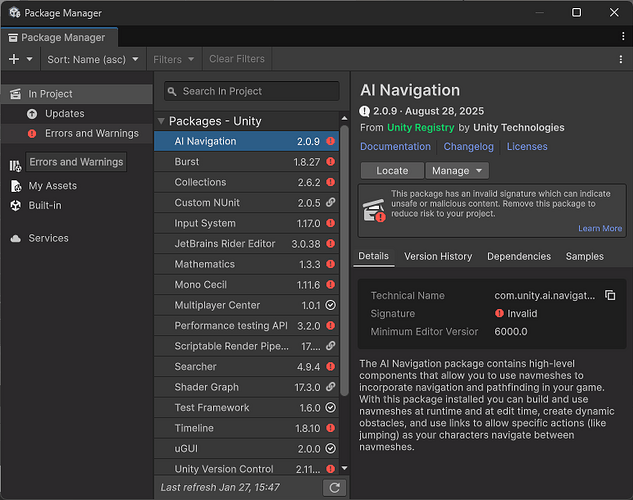
Task: Collapse the Packages - Unity group
Action: tap(162, 121)
